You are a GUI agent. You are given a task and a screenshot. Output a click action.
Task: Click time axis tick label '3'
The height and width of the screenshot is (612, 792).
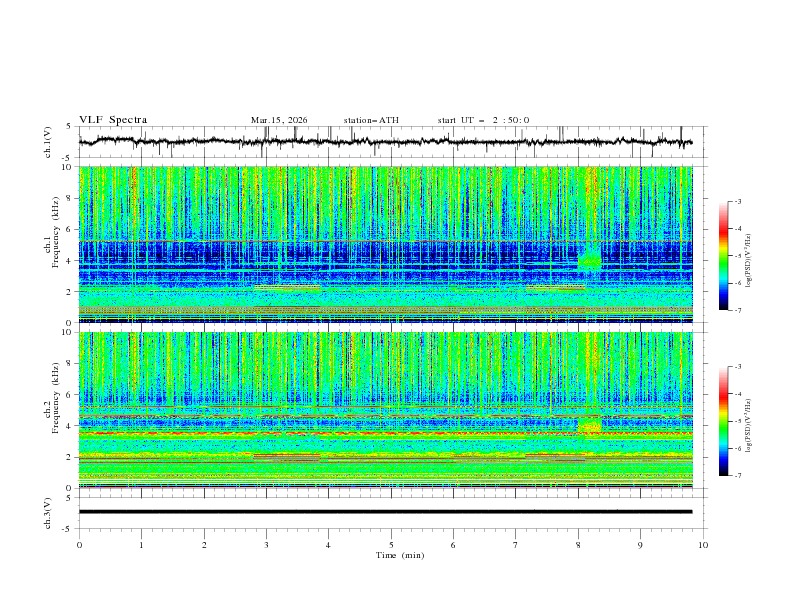(266, 545)
